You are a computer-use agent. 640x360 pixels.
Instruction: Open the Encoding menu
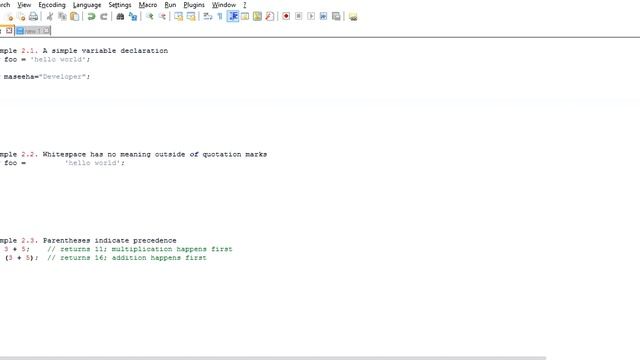point(52,5)
